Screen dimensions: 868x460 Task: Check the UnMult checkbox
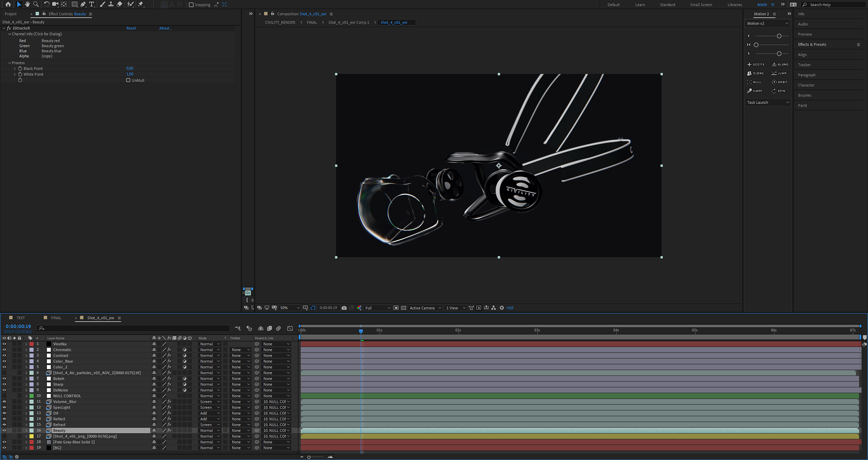pos(128,80)
